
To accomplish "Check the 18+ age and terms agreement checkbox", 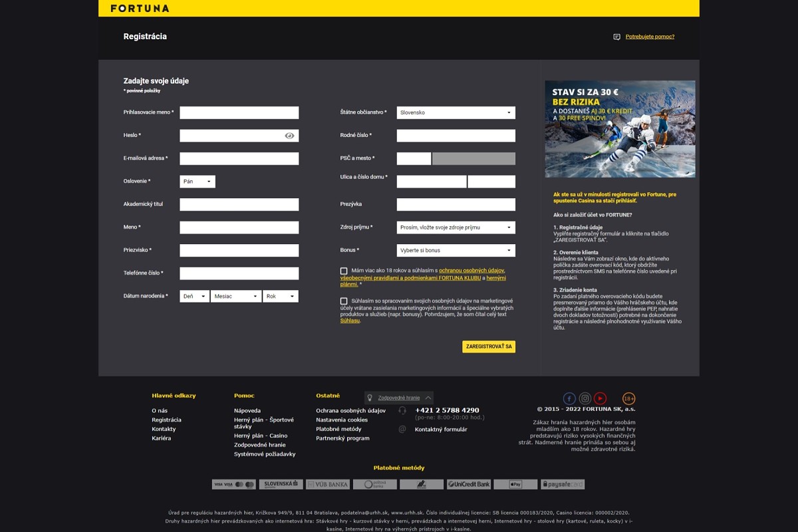I will pyautogui.click(x=344, y=271).
